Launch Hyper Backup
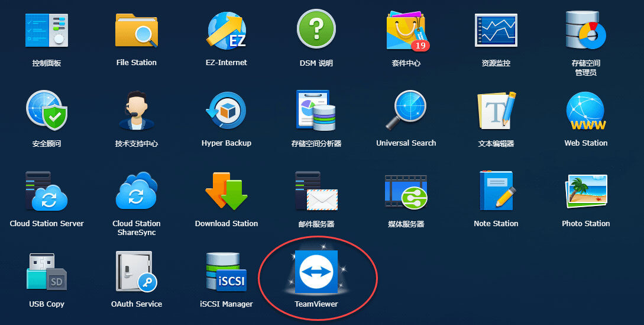Viewport: 644px width, 325px height. pos(226,110)
